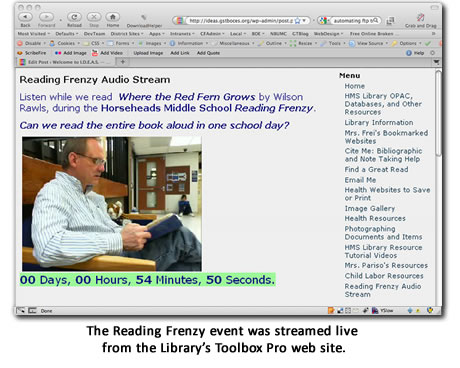Open the Defaults bookmarks folder
The height and width of the screenshot is (368, 460).
pos(67,34)
